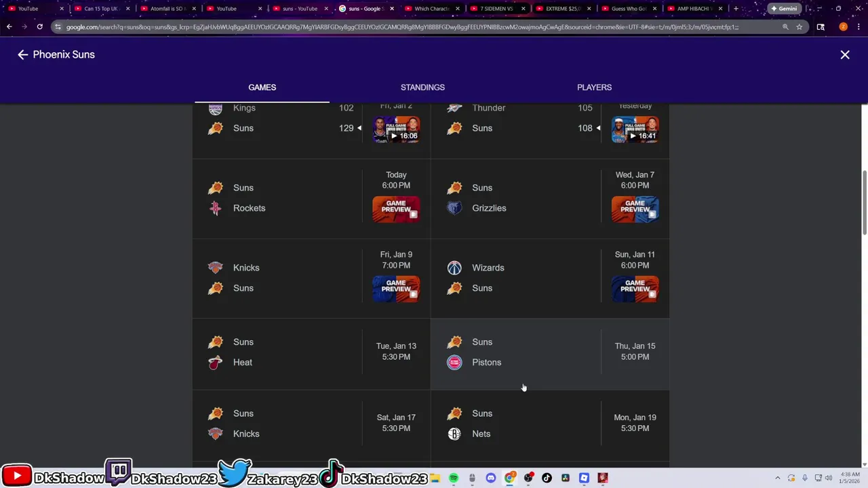Go back using the Phoenix Suns arrow
The height and width of the screenshot is (488, 868).
point(22,55)
